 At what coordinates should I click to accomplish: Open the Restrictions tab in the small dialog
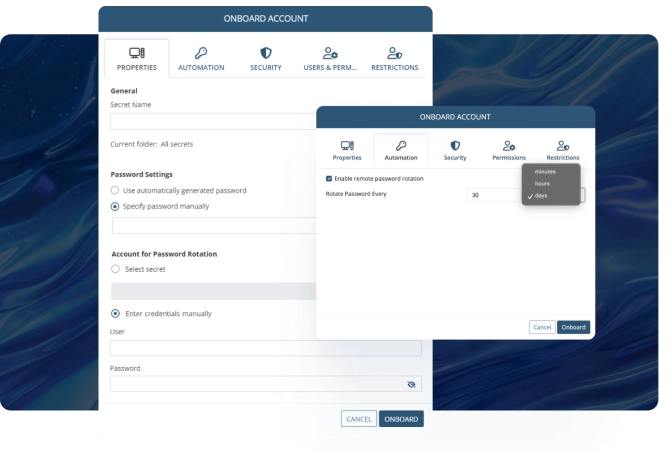tap(563, 150)
